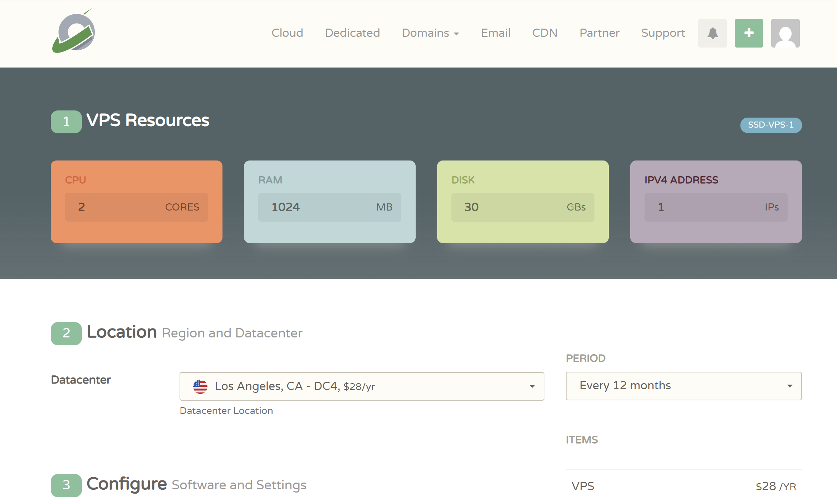This screenshot has width=837, height=504.
Task: Navigate to the CDN section
Action: point(545,33)
